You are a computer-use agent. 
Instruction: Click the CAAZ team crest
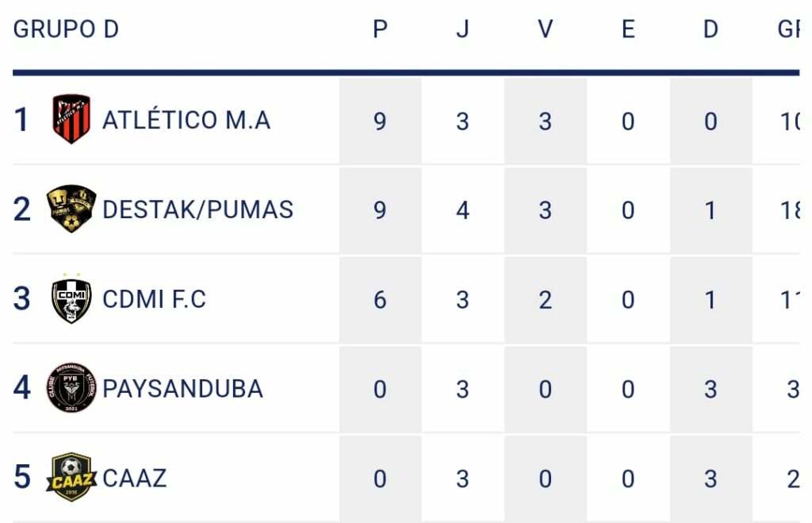click(71, 477)
